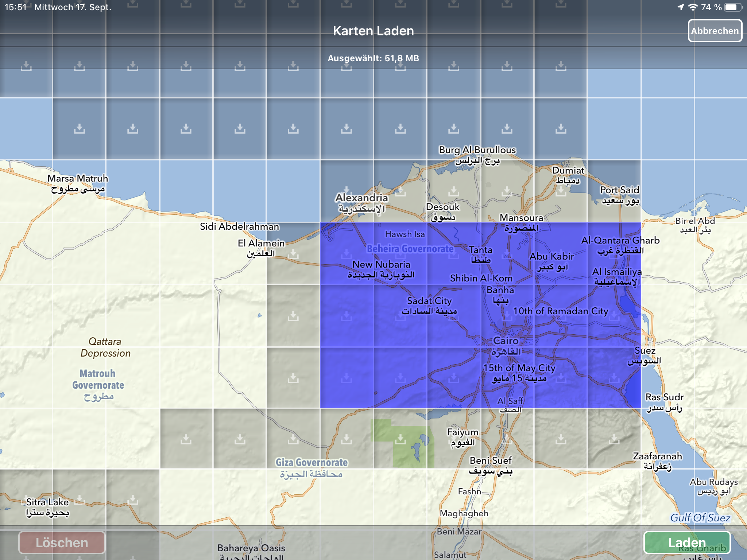Click the 'Gulf Of Suez' label
This screenshot has width=747, height=560.
(x=700, y=518)
